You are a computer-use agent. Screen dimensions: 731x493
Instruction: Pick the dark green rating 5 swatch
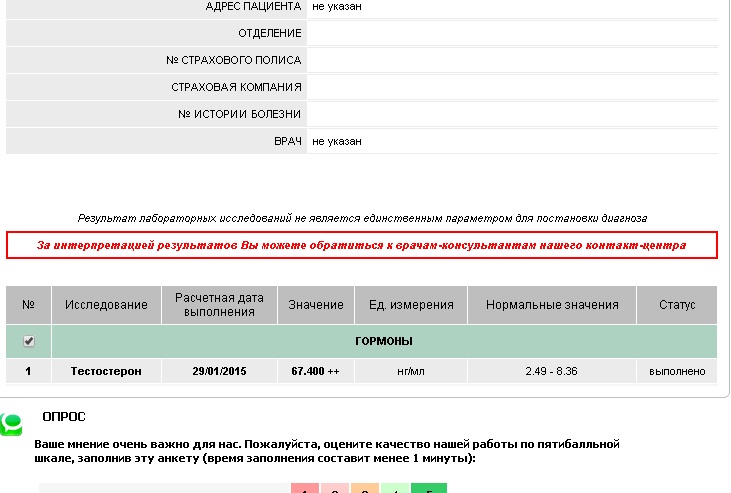[x=429, y=488]
